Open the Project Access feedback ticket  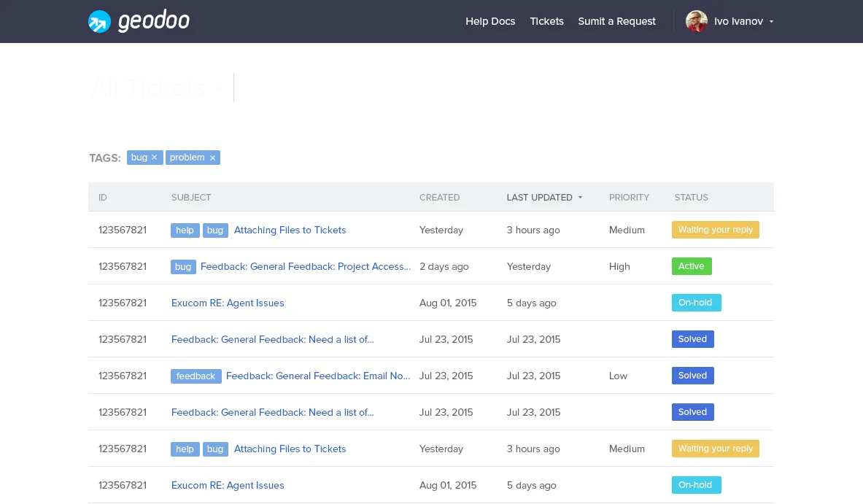(306, 266)
